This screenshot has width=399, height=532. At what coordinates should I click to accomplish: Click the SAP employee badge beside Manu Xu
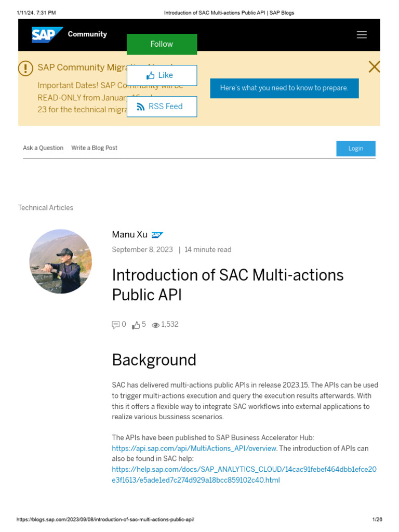coord(157,235)
